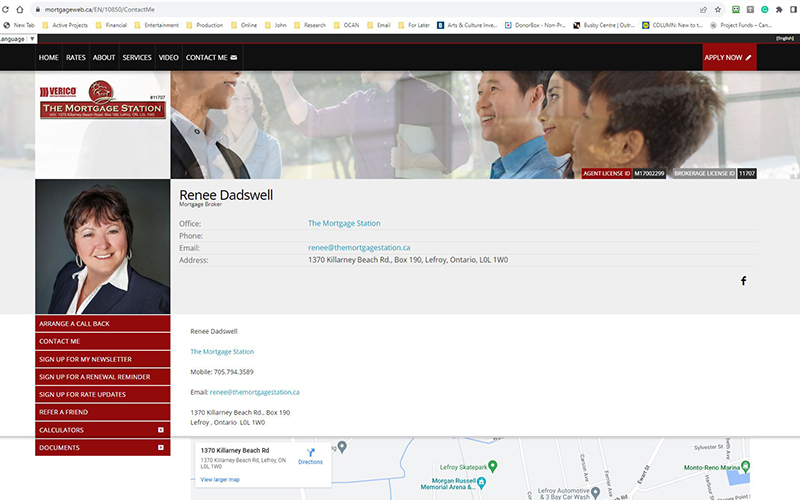800x500 pixels.
Task: Click the Agent License ID badge
Action: coord(623,173)
